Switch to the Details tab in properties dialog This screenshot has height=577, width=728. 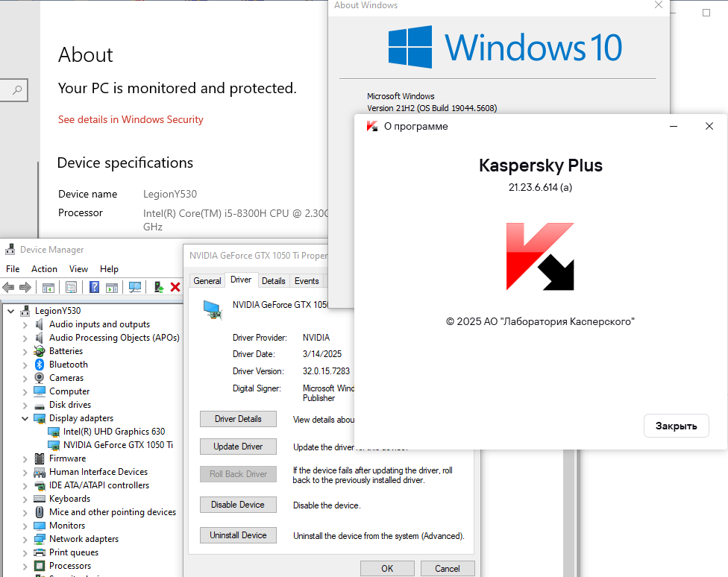pyautogui.click(x=274, y=281)
